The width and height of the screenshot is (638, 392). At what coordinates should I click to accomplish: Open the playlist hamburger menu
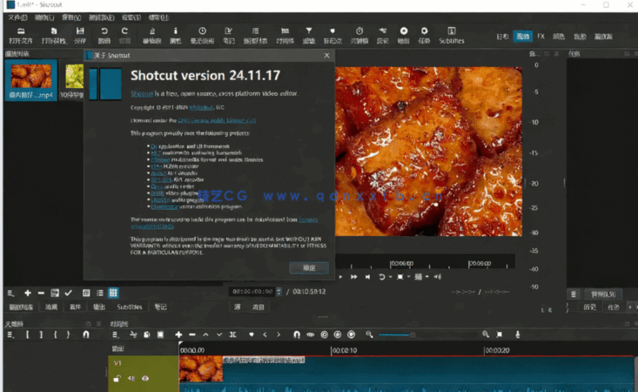[x=11, y=293]
